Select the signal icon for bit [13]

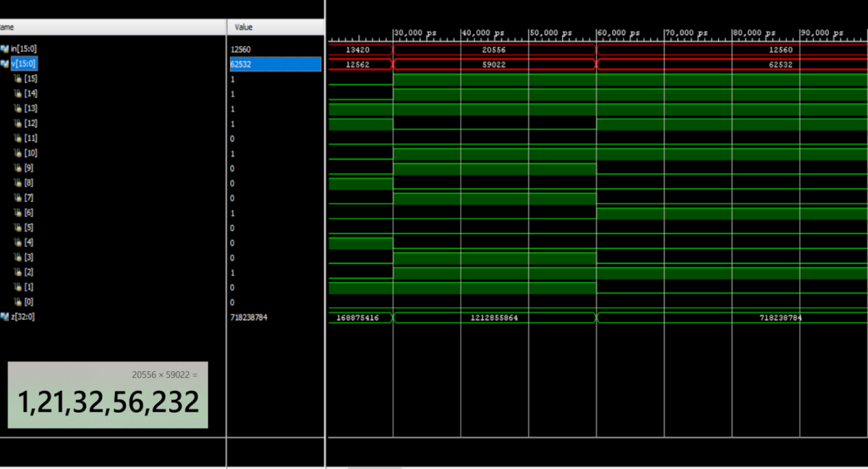(x=19, y=109)
